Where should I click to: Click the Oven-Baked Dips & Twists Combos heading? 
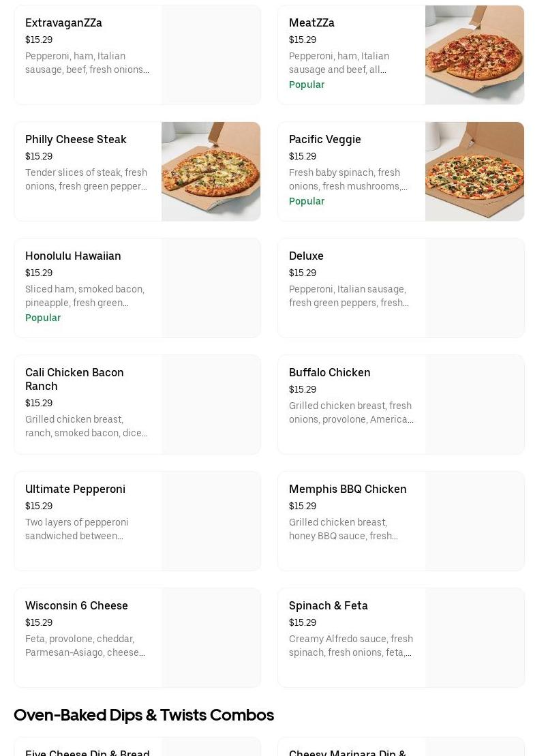(144, 714)
